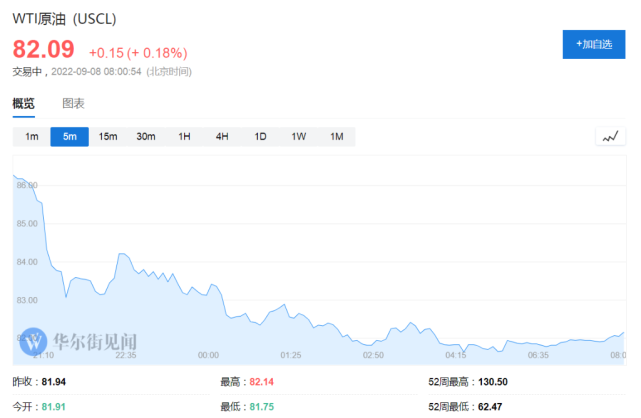Click the 52周最高 value 130.50

[x=498, y=382]
